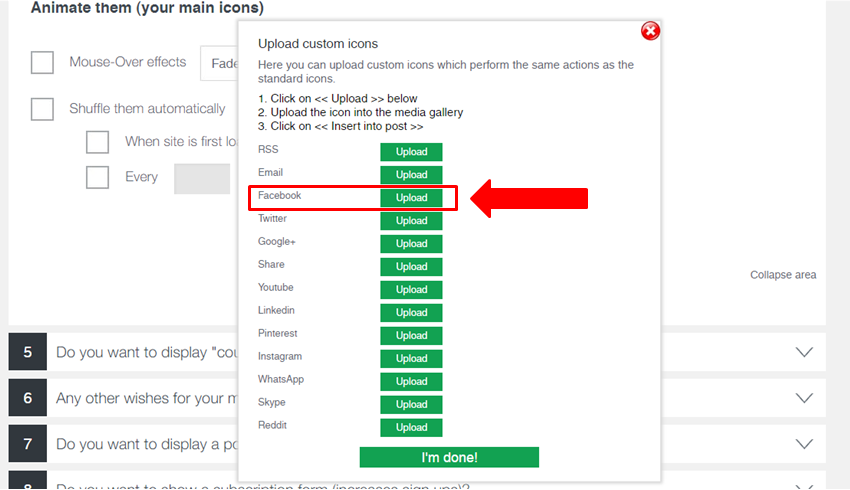Close the Upload custom icons popup

point(650,31)
